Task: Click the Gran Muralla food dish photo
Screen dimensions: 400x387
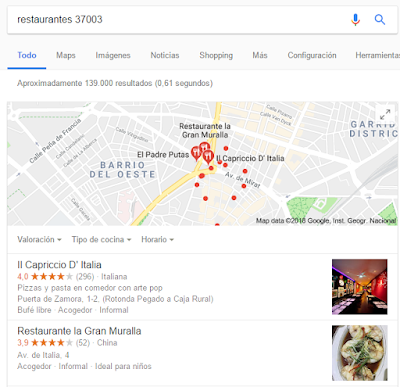Action: (360, 353)
